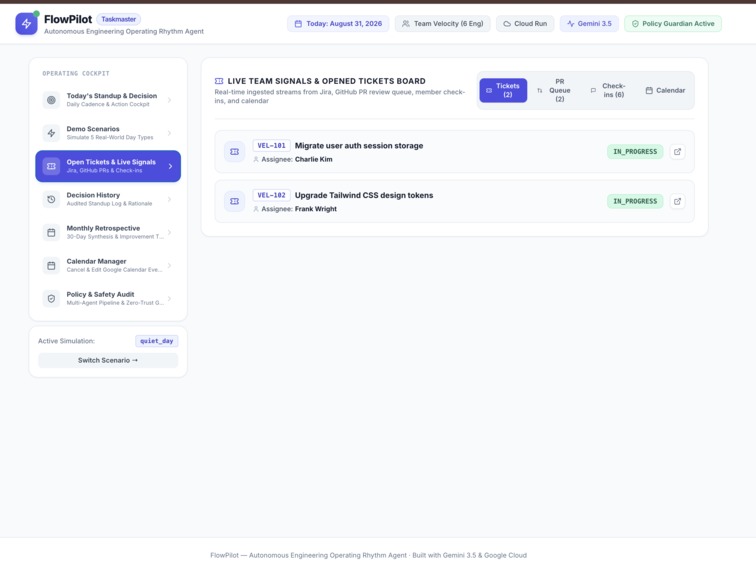This screenshot has width=756, height=573.
Task: Click the cloud icon in Cloud Run chip
Action: pos(507,24)
